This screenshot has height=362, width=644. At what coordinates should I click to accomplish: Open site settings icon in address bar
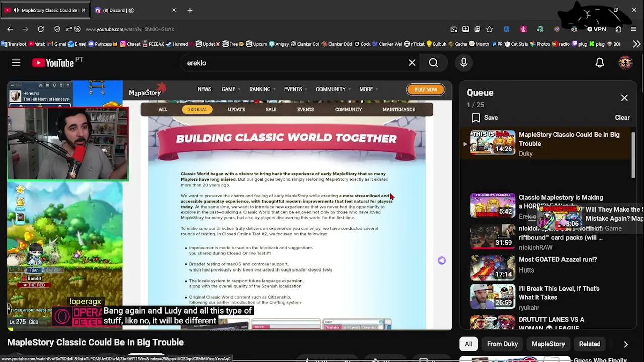coord(68,29)
